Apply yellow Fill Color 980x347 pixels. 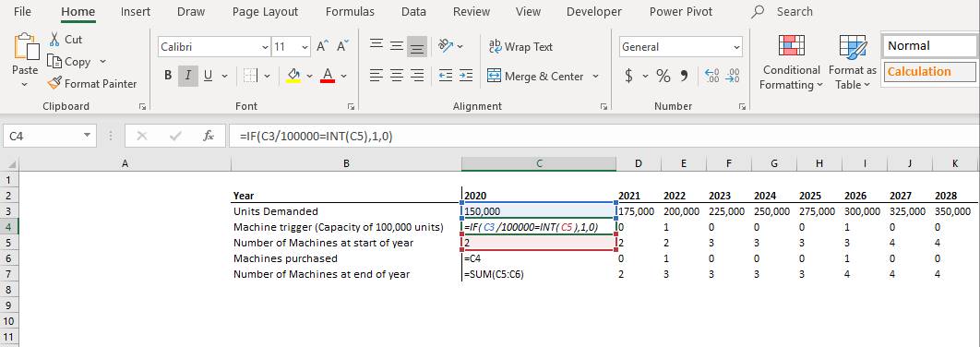(x=293, y=76)
